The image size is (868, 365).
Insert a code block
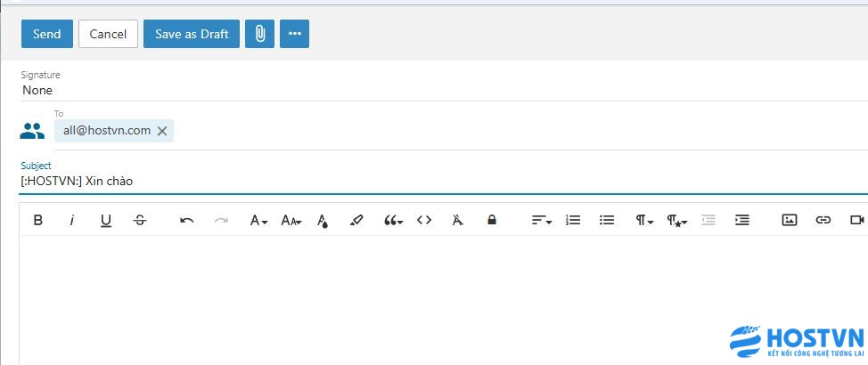(424, 220)
